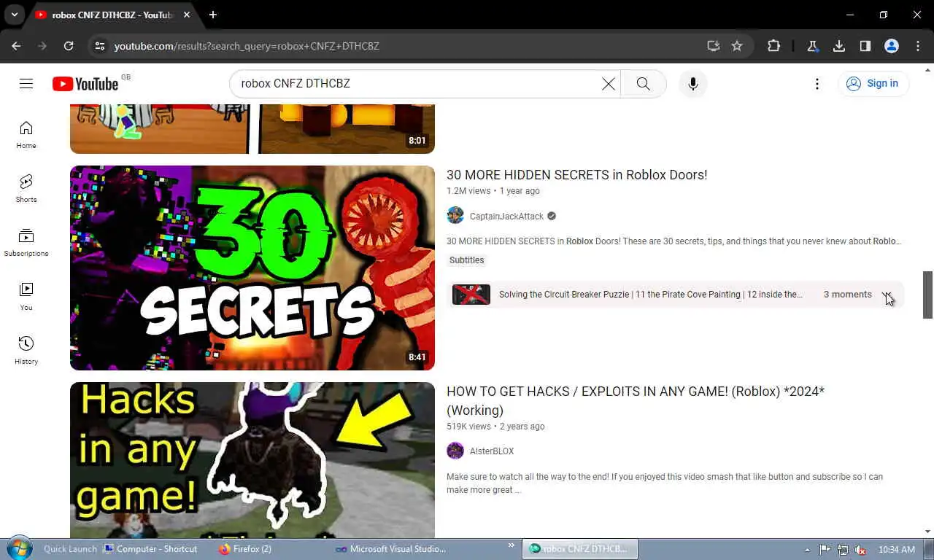
Task: Expand the 3 moments chevron
Action: (887, 295)
